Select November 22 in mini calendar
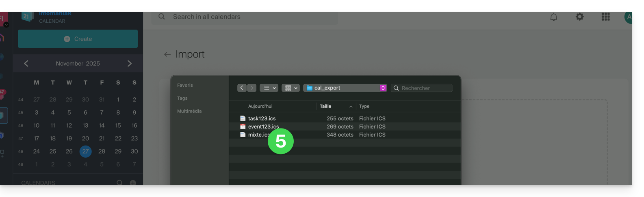 click(118, 138)
